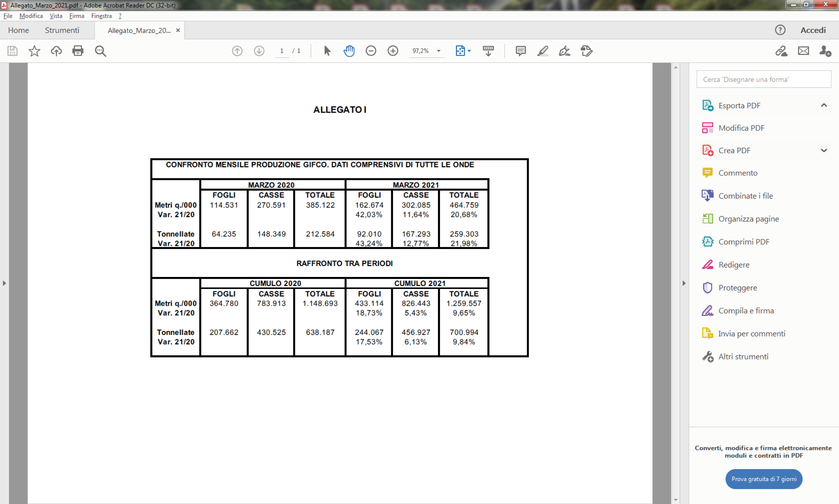Bookmark file with the star icon
This screenshot has width=839, height=504.
[x=34, y=51]
